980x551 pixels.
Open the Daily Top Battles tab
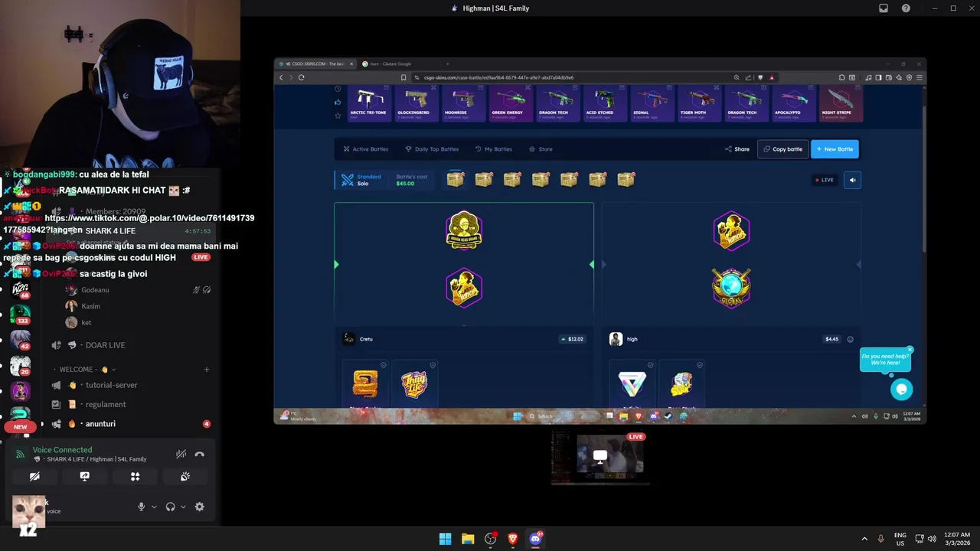coord(432,149)
